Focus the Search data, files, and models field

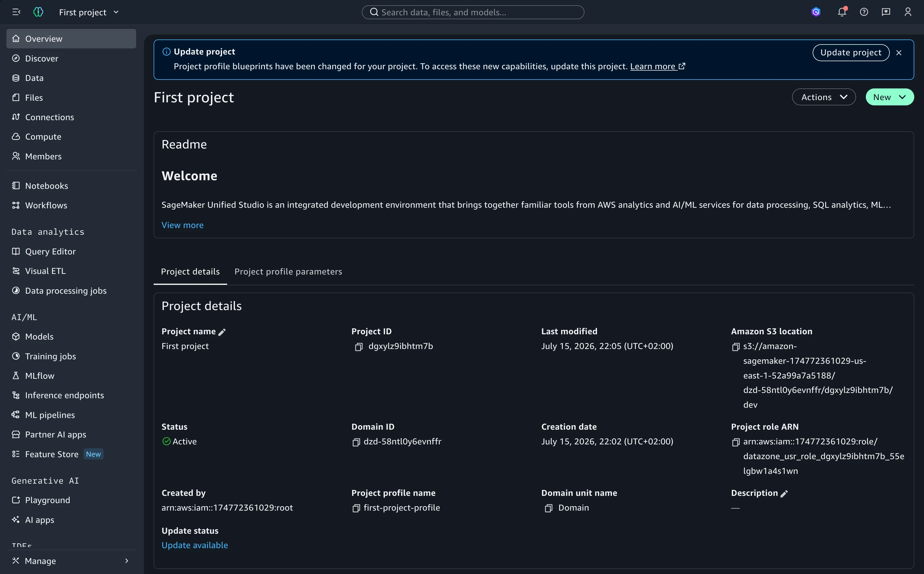pyautogui.click(x=473, y=12)
